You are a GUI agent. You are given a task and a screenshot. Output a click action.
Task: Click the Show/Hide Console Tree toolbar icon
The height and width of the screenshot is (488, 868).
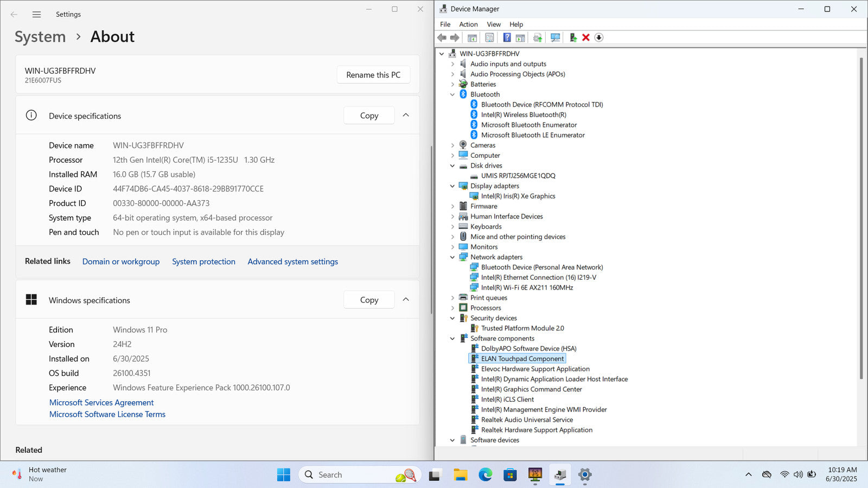pyautogui.click(x=472, y=37)
